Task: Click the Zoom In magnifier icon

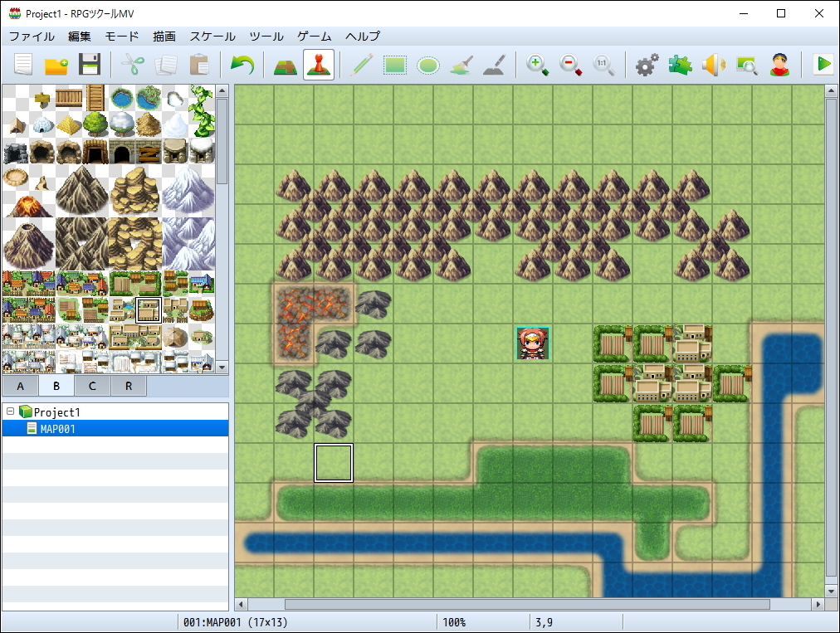Action: (537, 65)
